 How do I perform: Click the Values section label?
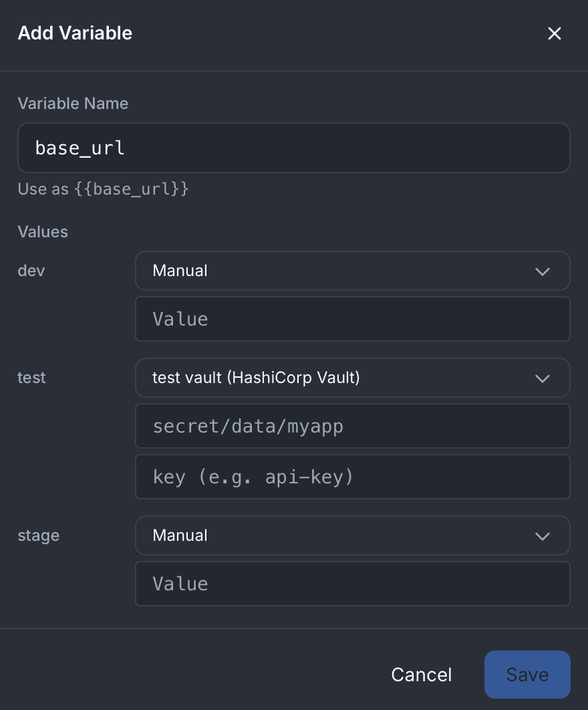(x=43, y=232)
